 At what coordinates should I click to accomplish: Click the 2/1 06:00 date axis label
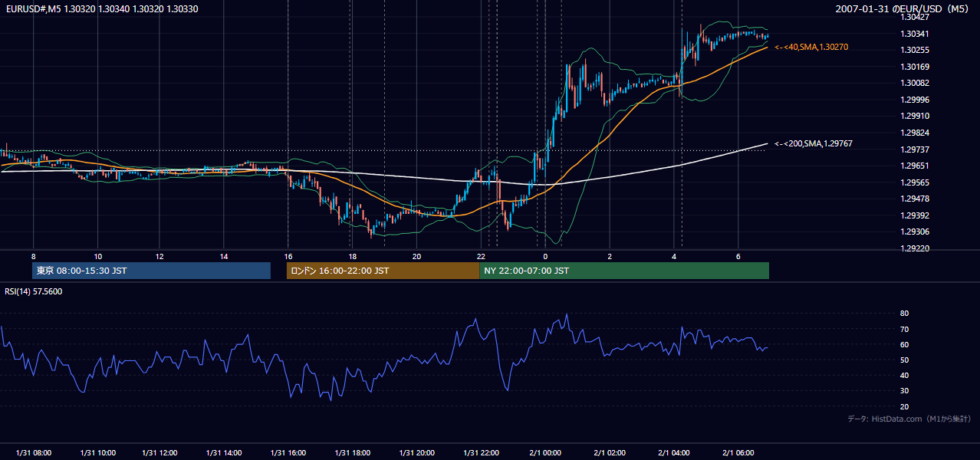point(738,453)
